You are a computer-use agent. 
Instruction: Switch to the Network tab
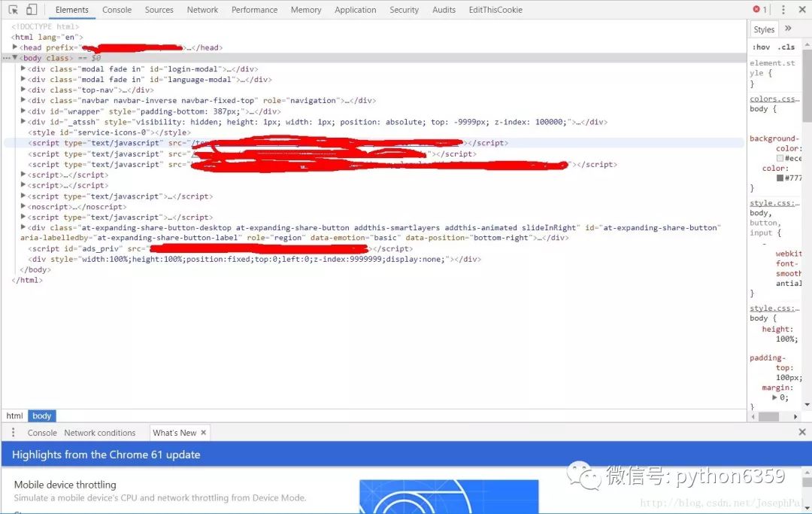click(202, 10)
